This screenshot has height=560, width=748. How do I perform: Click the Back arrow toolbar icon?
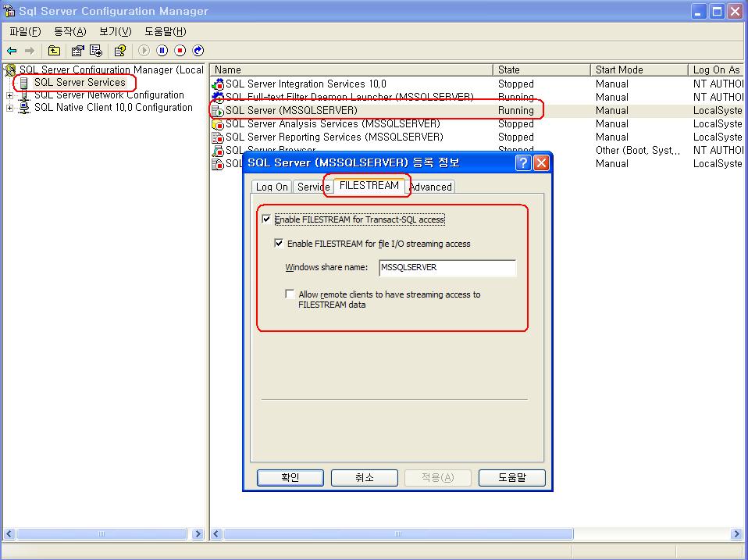coord(12,51)
